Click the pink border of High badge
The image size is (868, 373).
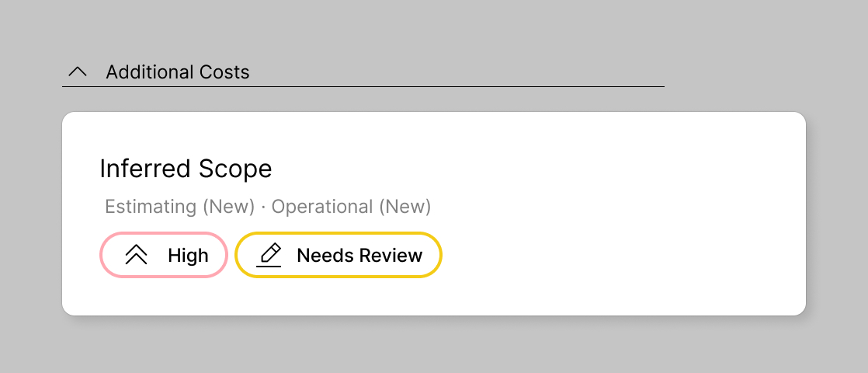[x=101, y=255]
